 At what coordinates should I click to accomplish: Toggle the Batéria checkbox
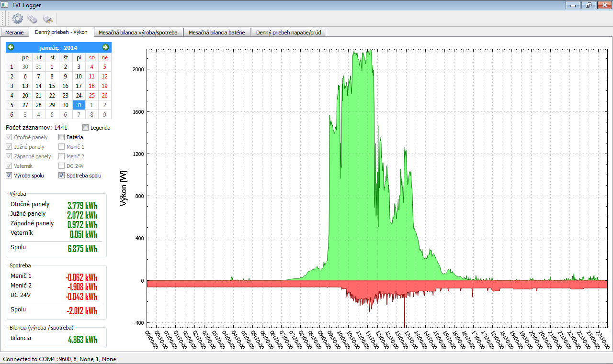click(62, 137)
